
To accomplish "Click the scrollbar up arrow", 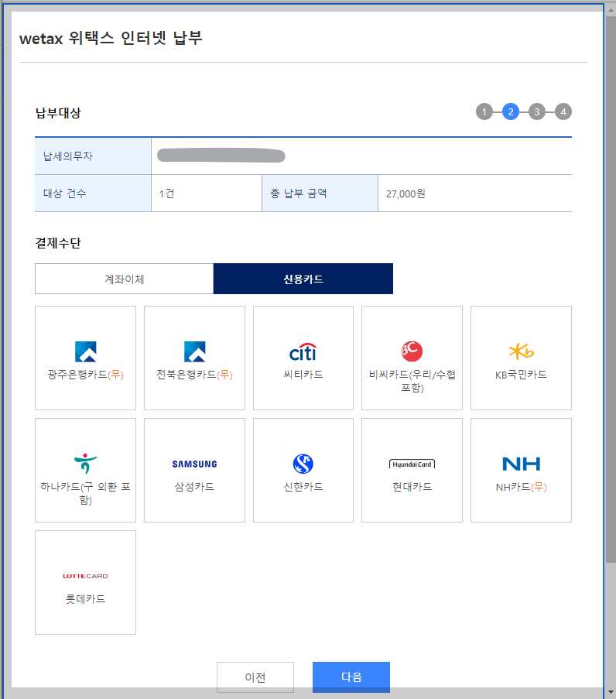I will pos(611,9).
